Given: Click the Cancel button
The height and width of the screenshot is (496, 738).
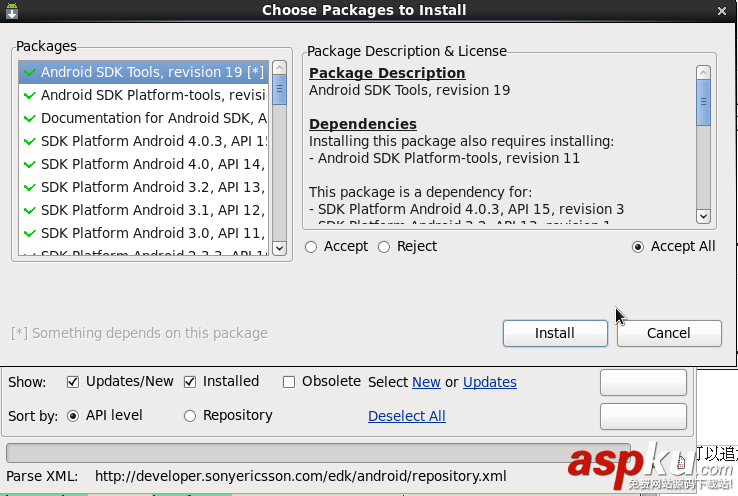Looking at the screenshot, I should click(669, 333).
